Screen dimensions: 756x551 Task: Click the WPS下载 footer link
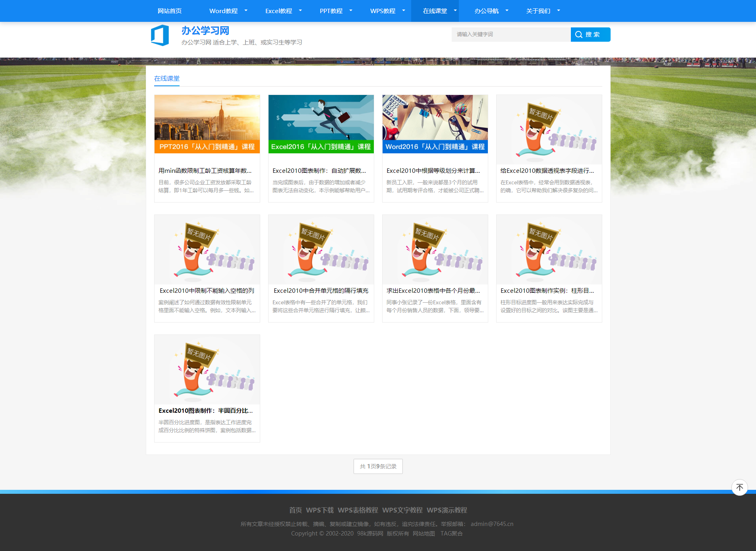[x=319, y=510]
